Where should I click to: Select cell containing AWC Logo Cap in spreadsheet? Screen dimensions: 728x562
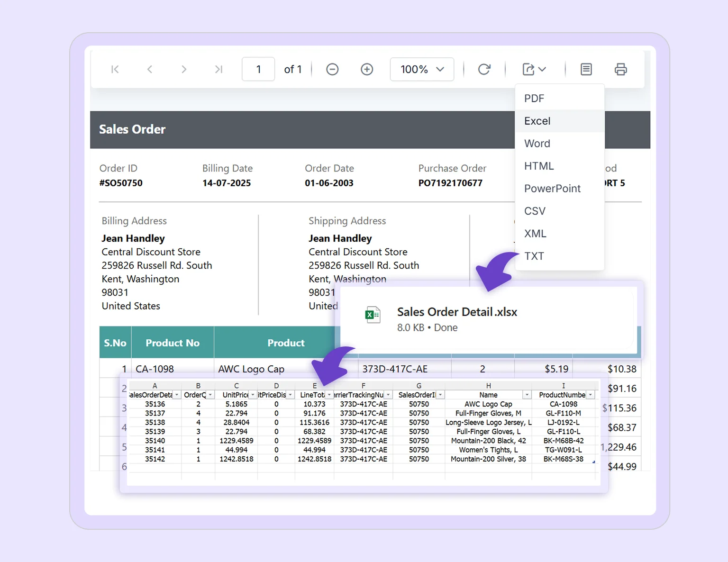pyautogui.click(x=488, y=404)
